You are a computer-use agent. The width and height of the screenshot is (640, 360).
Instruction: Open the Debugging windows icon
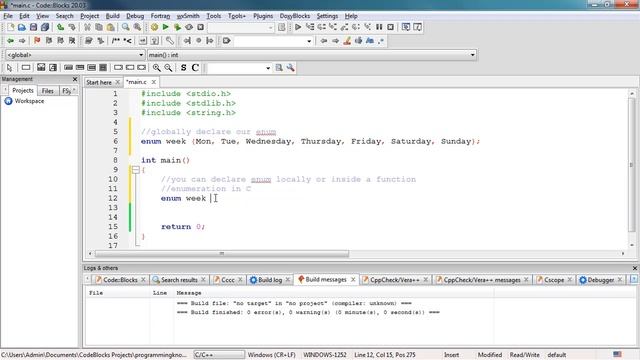406,27
